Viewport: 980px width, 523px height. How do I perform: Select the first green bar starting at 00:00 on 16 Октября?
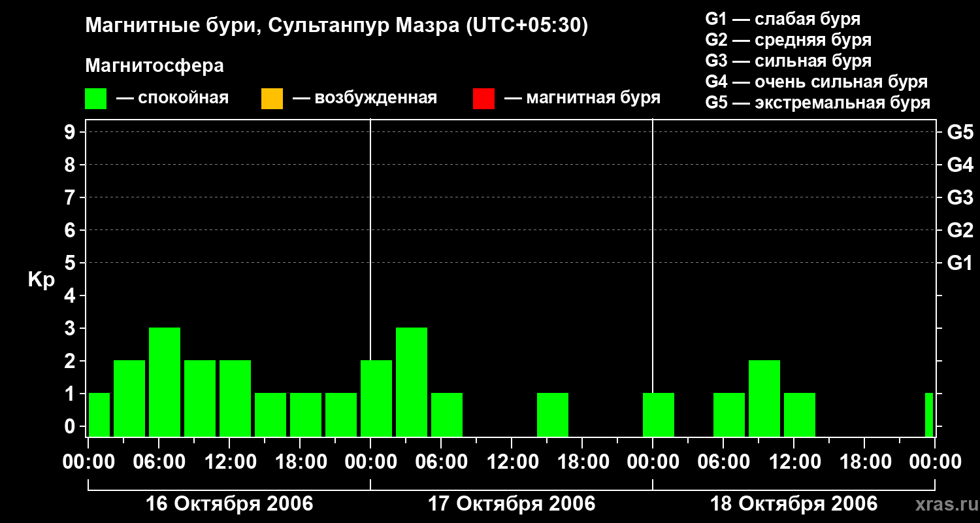pyautogui.click(x=99, y=414)
